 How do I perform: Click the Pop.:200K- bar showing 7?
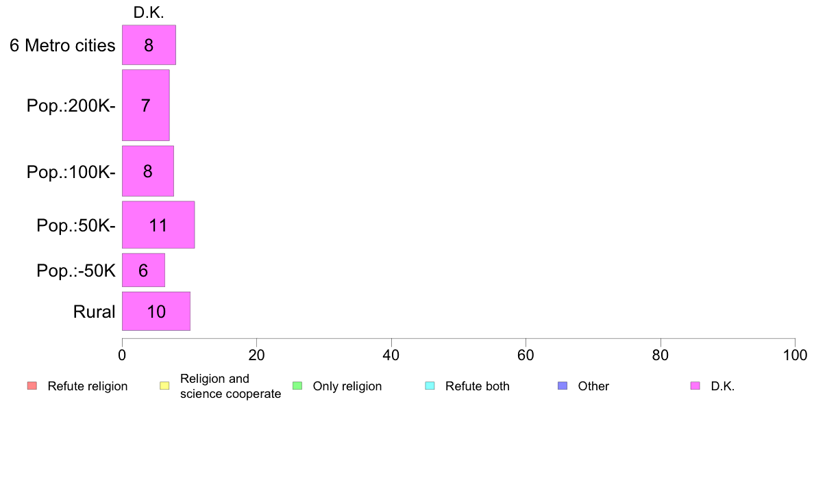pyautogui.click(x=145, y=105)
